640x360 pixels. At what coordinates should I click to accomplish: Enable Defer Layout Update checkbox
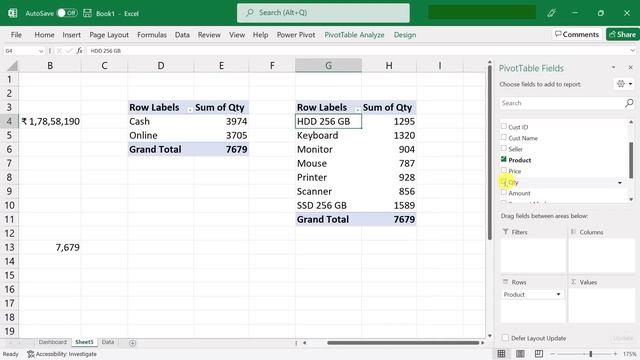click(x=505, y=338)
